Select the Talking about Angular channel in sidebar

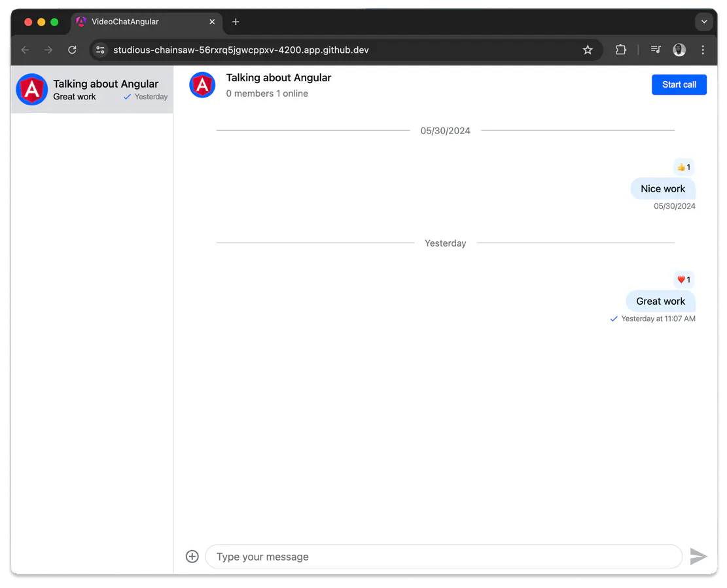(x=92, y=90)
